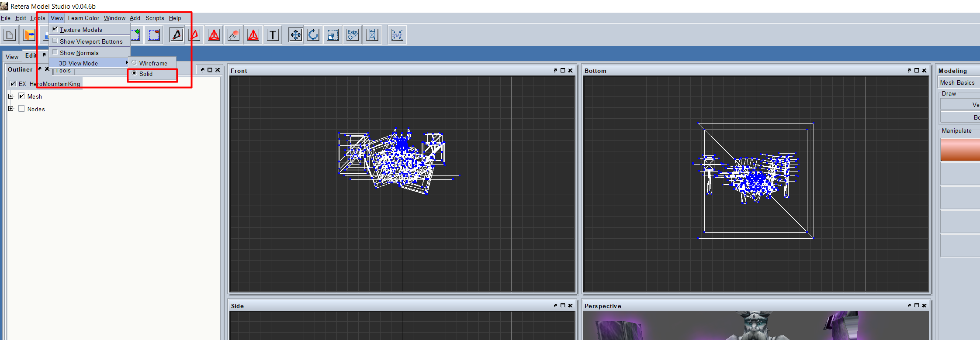Image resolution: width=980 pixels, height=340 pixels.
Task: Expand the Nodes tree node
Action: coord(11,108)
